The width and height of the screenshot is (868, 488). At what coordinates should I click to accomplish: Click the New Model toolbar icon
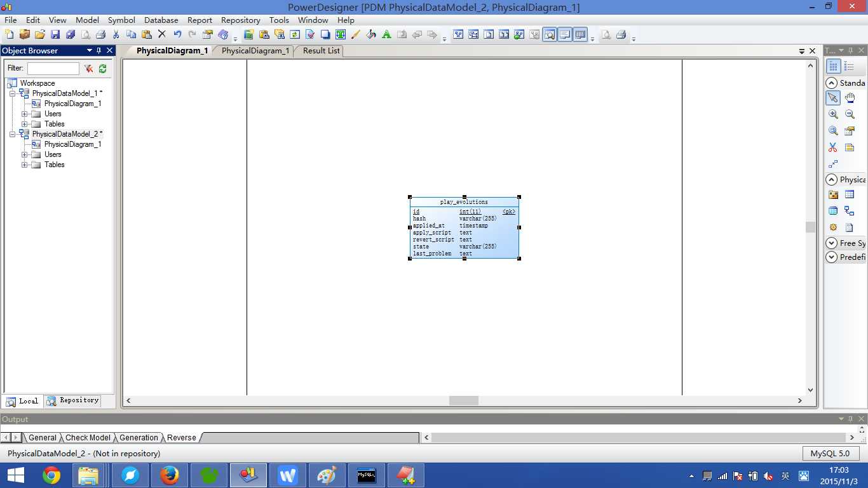[9, 34]
